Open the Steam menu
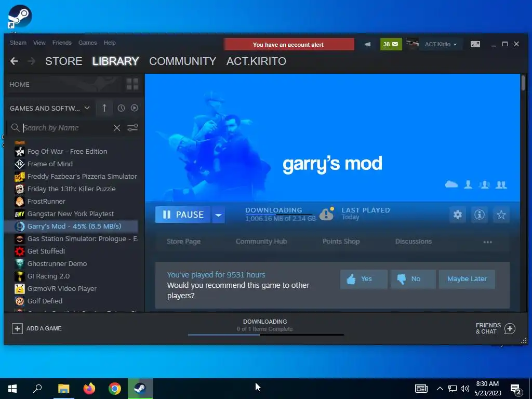Screen dimensions: 532x399 pyautogui.click(x=18, y=43)
